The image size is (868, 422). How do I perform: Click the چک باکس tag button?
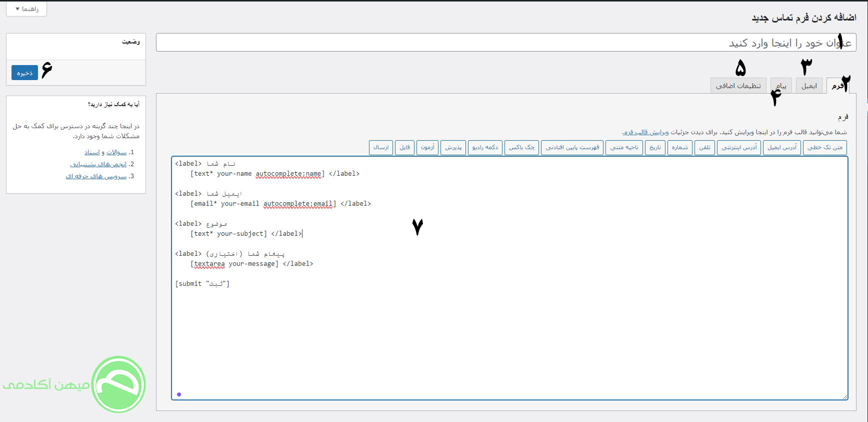[x=521, y=147]
